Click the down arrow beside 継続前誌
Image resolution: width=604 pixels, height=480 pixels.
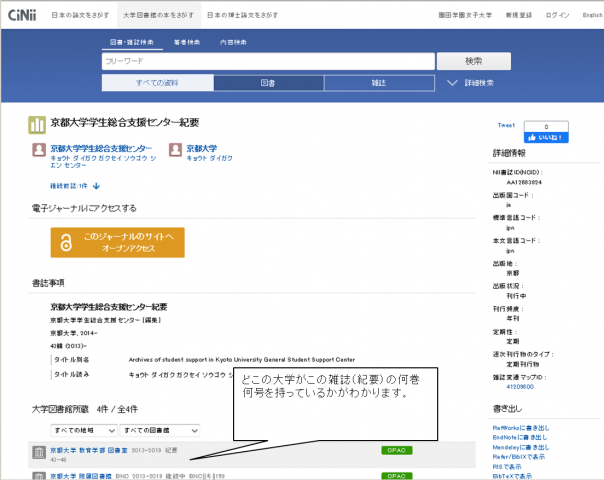tap(97, 186)
